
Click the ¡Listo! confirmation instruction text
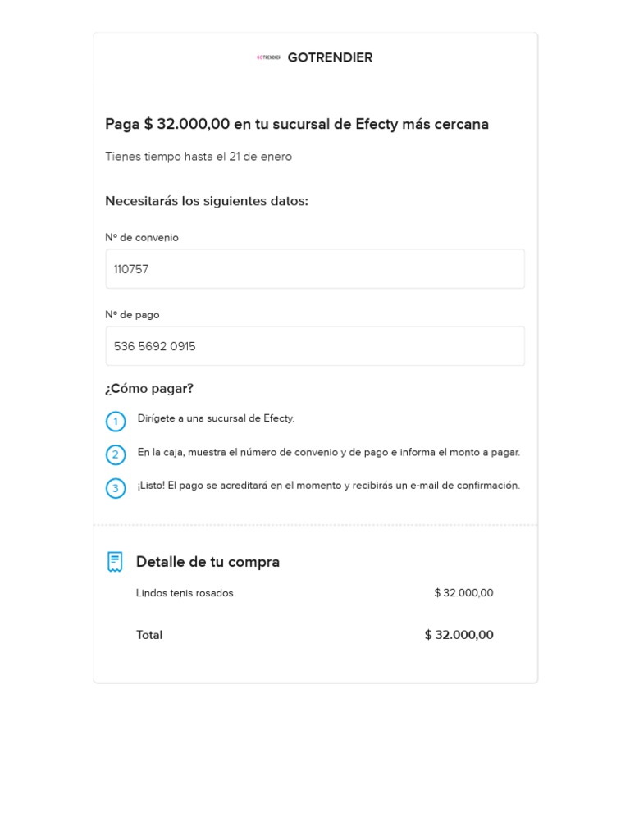tap(329, 486)
